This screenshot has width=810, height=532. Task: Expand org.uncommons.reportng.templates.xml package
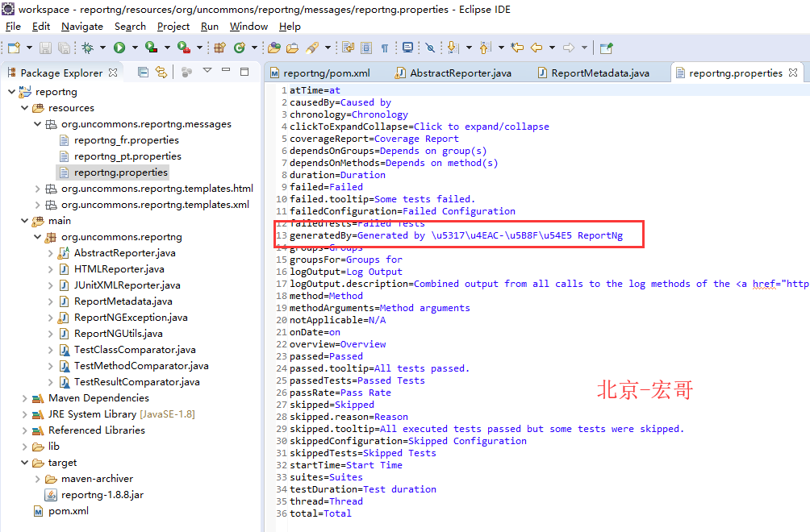coord(38,205)
